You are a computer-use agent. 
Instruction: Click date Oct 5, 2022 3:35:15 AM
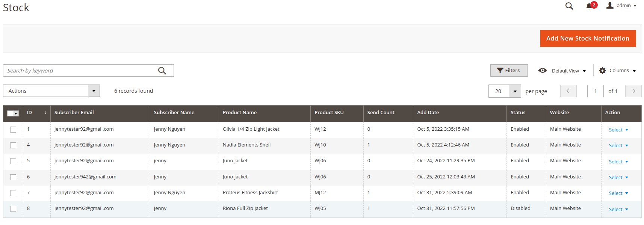pos(443,129)
